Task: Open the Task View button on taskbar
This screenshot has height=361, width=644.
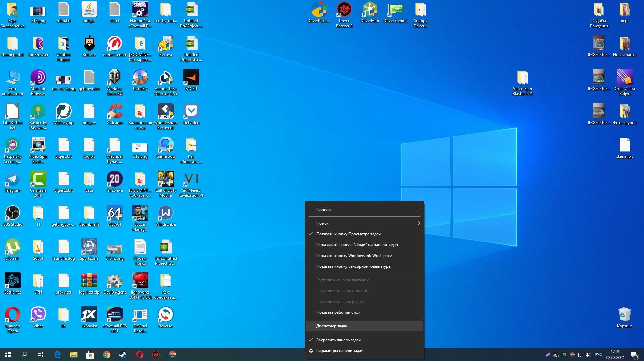Action: (40, 354)
